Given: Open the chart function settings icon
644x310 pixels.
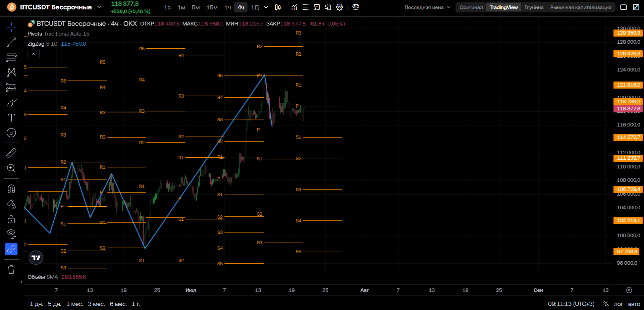Looking at the screenshot, I should click(317, 7).
